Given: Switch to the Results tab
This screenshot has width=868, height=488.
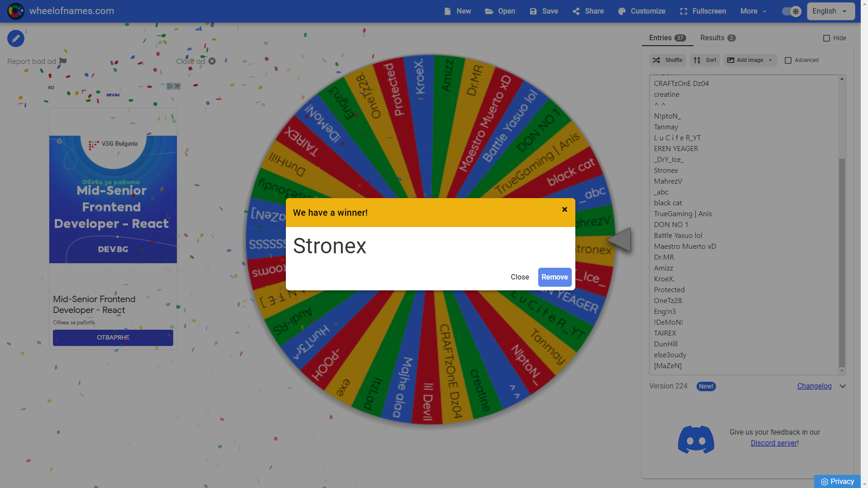Looking at the screenshot, I should tap(717, 38).
